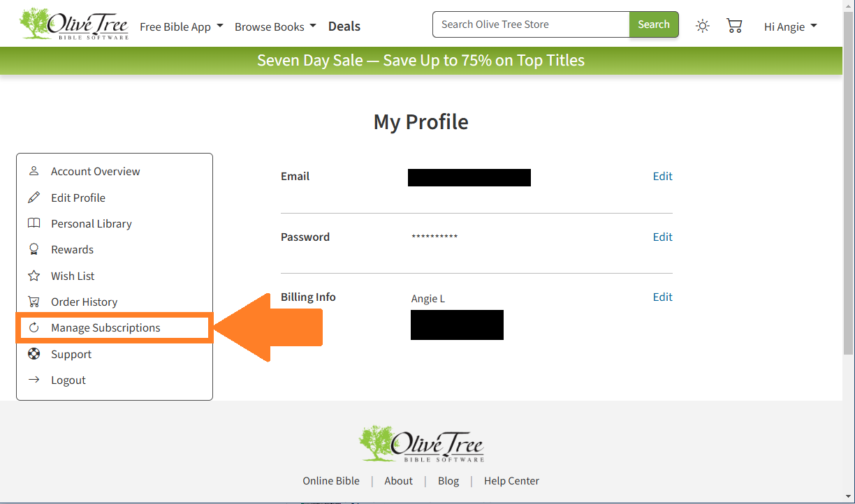Click the Support lifebuoy icon

pyautogui.click(x=34, y=354)
